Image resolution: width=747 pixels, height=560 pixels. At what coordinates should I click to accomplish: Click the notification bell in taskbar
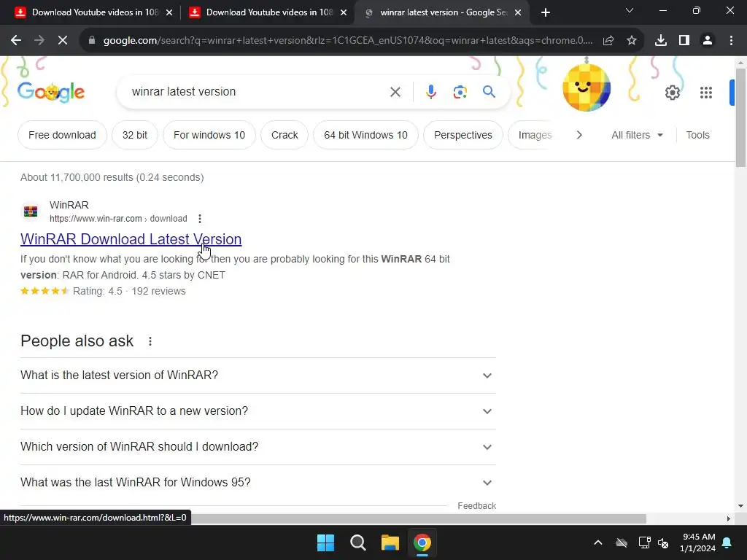point(727,542)
